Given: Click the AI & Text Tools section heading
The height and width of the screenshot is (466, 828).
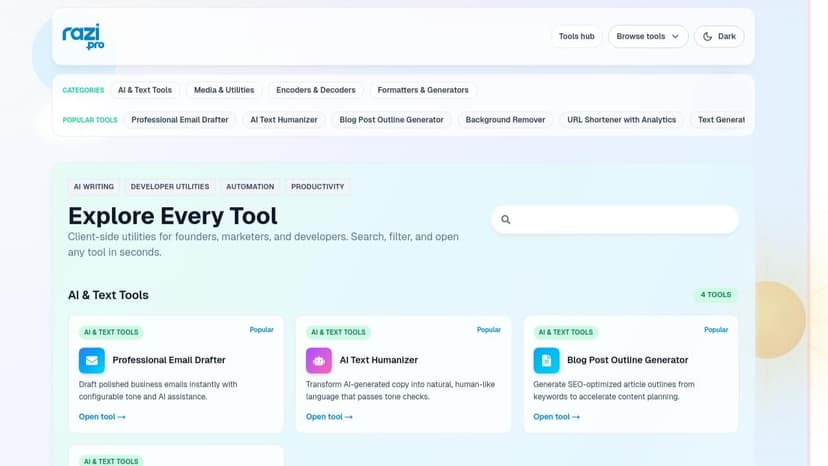Looking at the screenshot, I should pyautogui.click(x=108, y=295).
